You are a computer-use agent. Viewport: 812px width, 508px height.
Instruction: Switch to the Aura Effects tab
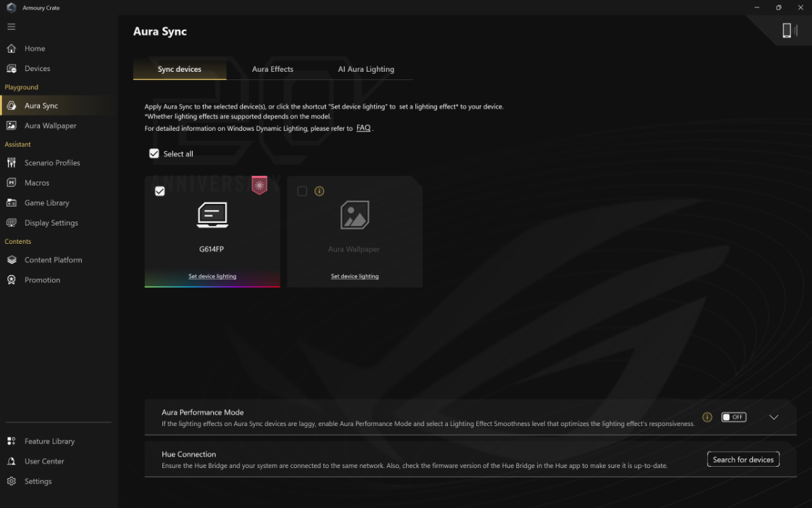pyautogui.click(x=273, y=69)
